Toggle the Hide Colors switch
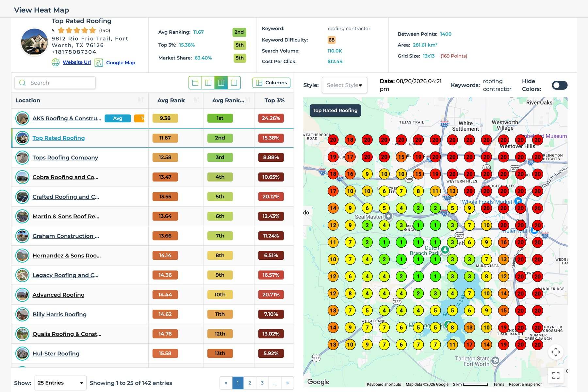 click(x=560, y=85)
